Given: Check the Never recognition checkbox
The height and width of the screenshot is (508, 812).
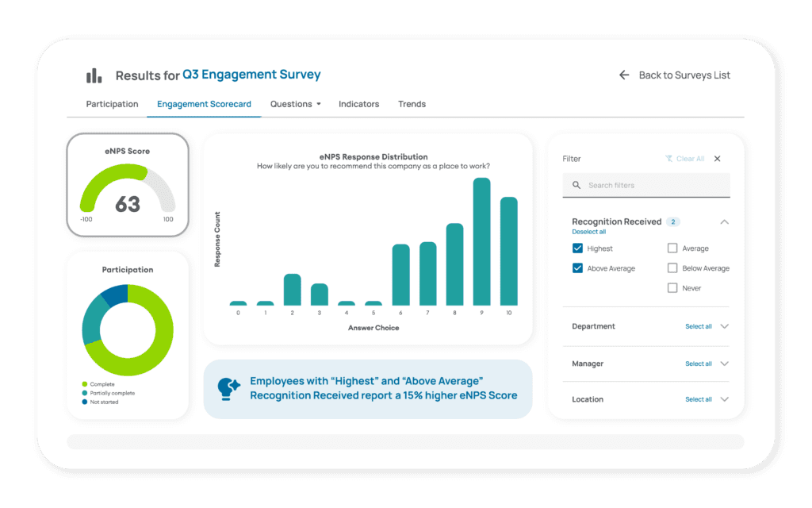Looking at the screenshot, I should (x=672, y=288).
